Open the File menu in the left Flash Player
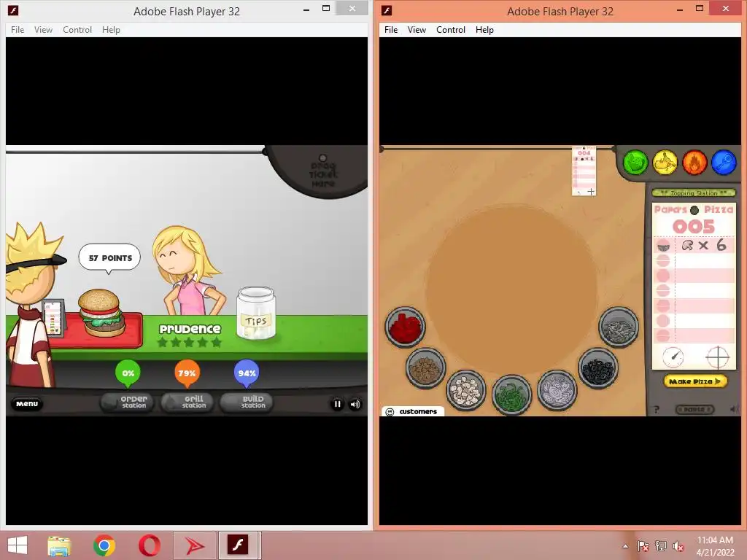Screen dimensions: 747x560 point(18,29)
